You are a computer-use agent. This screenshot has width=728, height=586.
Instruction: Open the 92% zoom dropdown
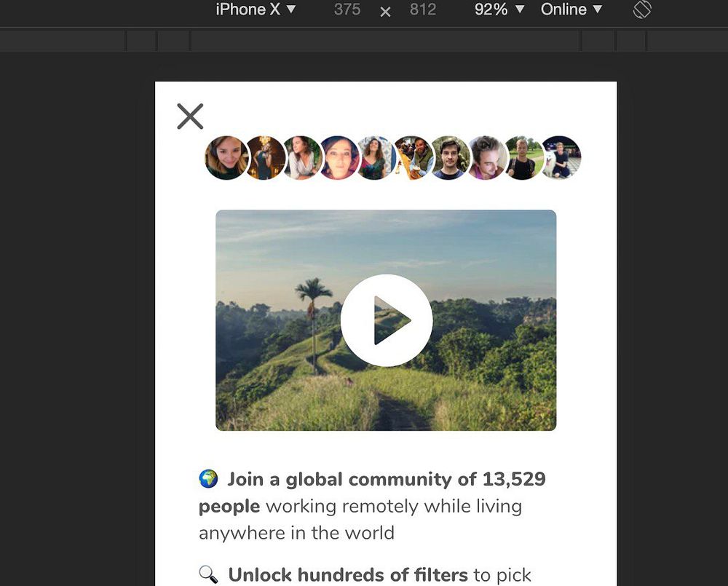tap(499, 9)
